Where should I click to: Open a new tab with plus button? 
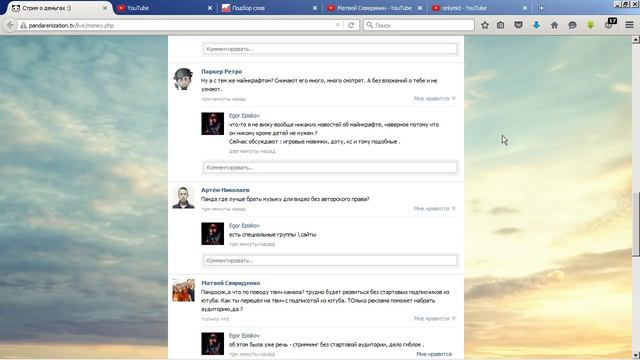point(541,8)
